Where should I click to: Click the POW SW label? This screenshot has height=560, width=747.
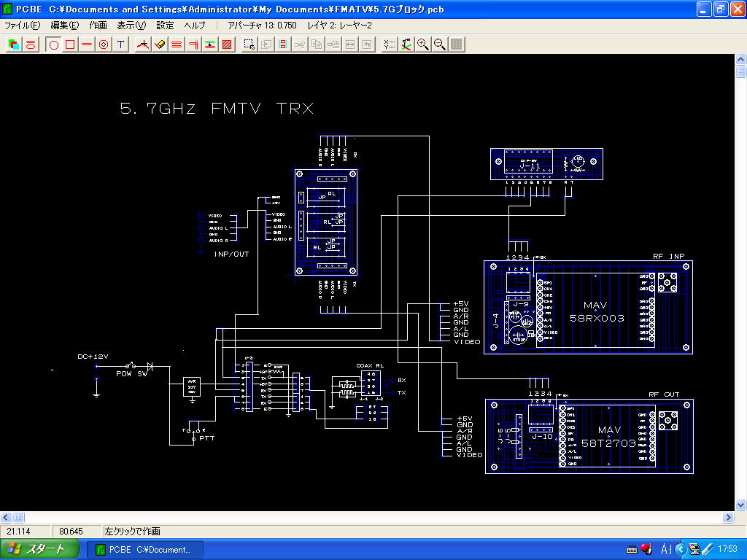(x=132, y=374)
